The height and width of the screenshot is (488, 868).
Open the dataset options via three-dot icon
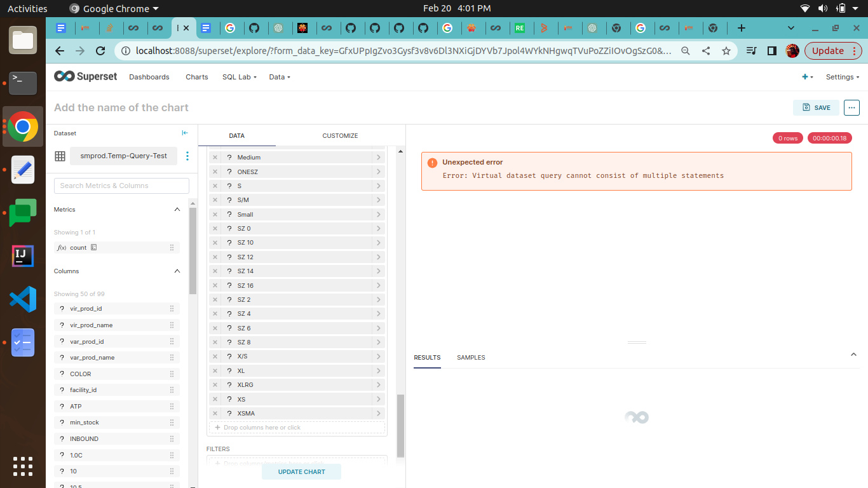(x=187, y=156)
